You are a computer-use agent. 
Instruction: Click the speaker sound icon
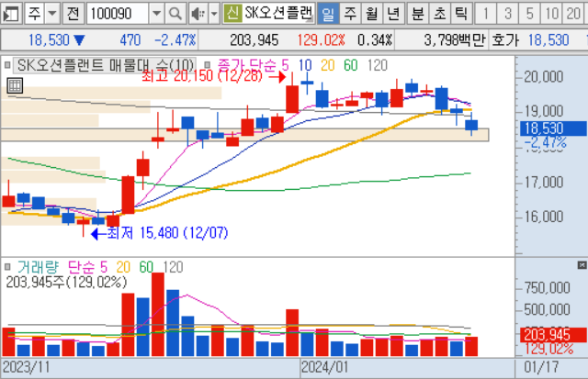tap(198, 14)
